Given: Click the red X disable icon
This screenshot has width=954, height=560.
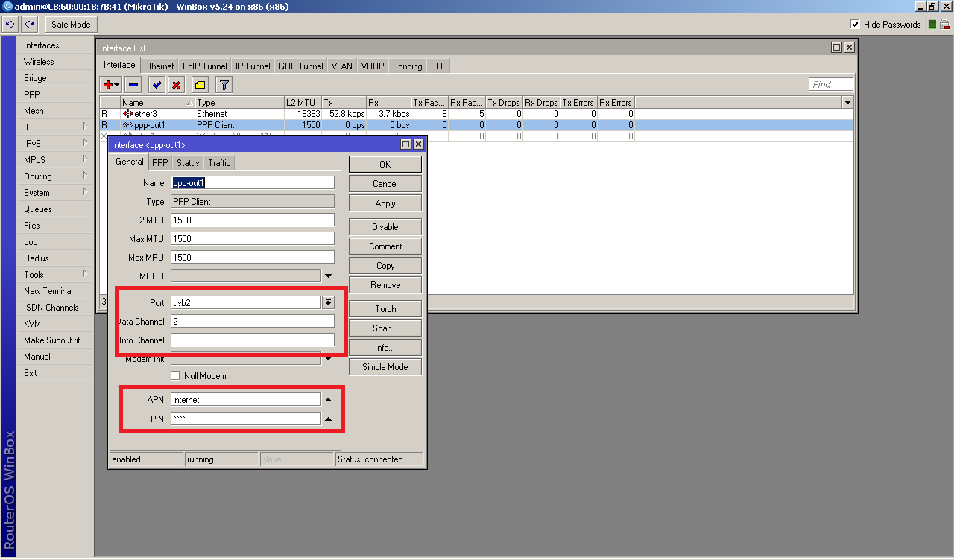Looking at the screenshot, I should pyautogui.click(x=176, y=85).
